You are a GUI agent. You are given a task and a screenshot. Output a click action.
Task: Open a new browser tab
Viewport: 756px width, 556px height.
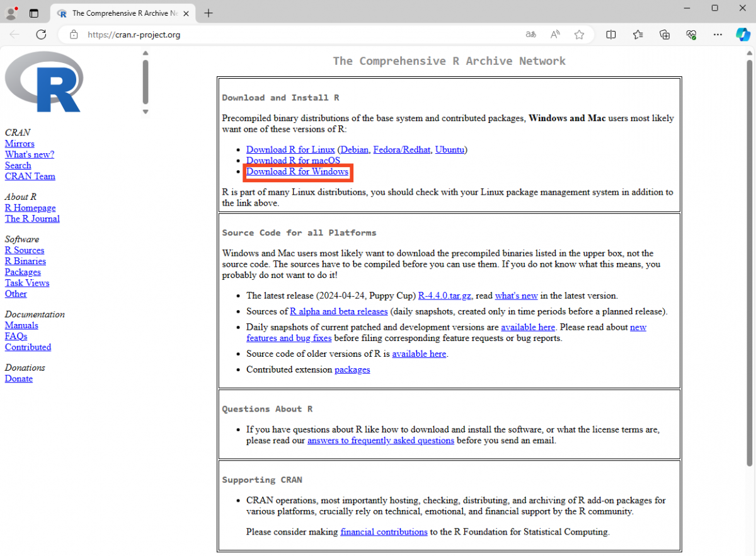[x=208, y=13]
